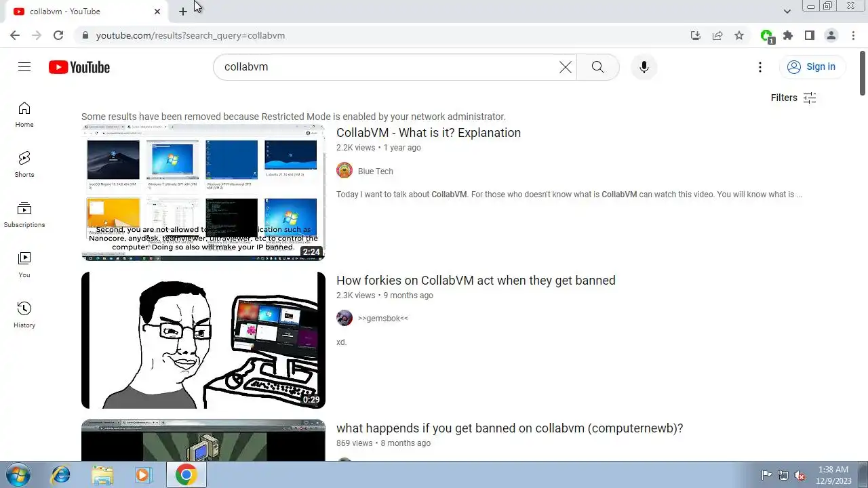Click the browser address bar URL
Screen dimensions: 868x488
(191, 35)
